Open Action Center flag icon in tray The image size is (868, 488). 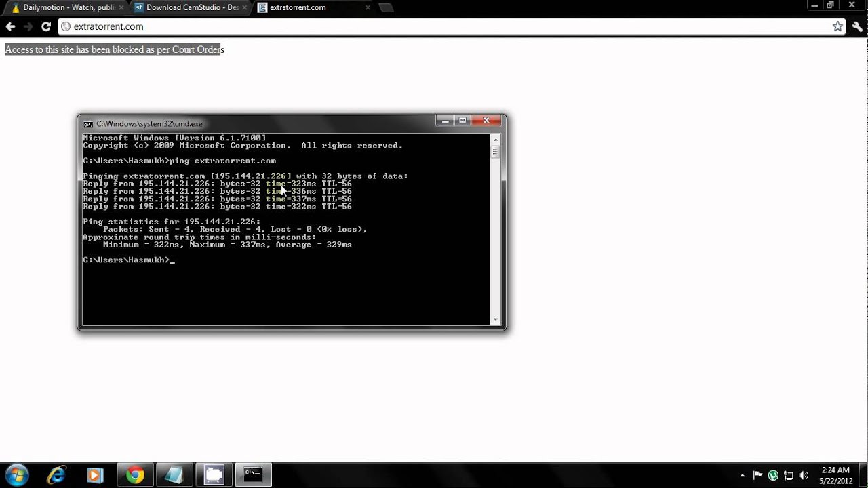(757, 475)
